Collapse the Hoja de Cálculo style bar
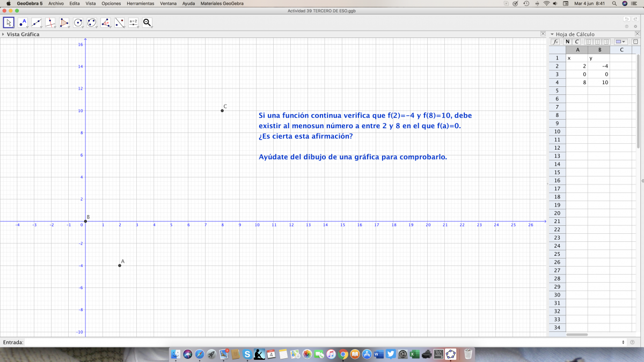644x362 pixels. (x=552, y=34)
